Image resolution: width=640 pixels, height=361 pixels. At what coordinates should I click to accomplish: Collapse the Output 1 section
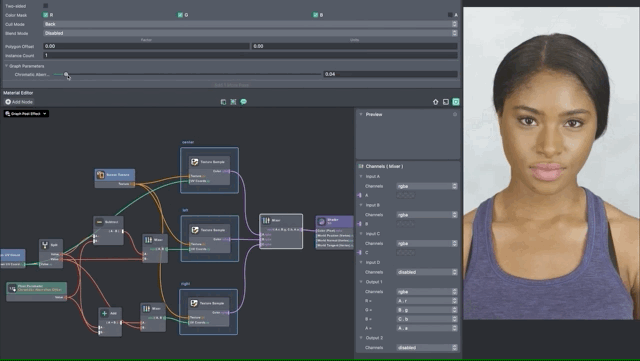(361, 282)
